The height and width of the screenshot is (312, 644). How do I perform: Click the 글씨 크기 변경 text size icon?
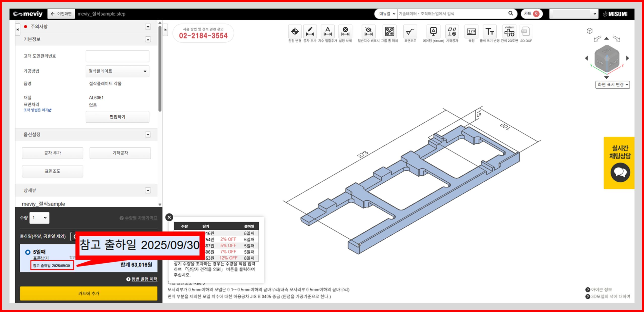pyautogui.click(x=489, y=32)
